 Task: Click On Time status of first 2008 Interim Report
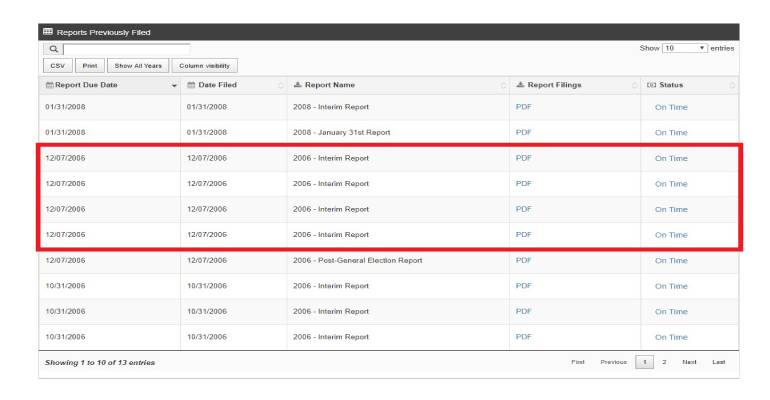pos(671,106)
